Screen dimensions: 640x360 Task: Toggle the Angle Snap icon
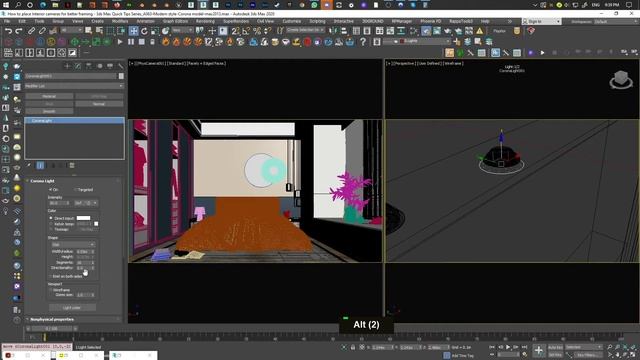point(246,31)
